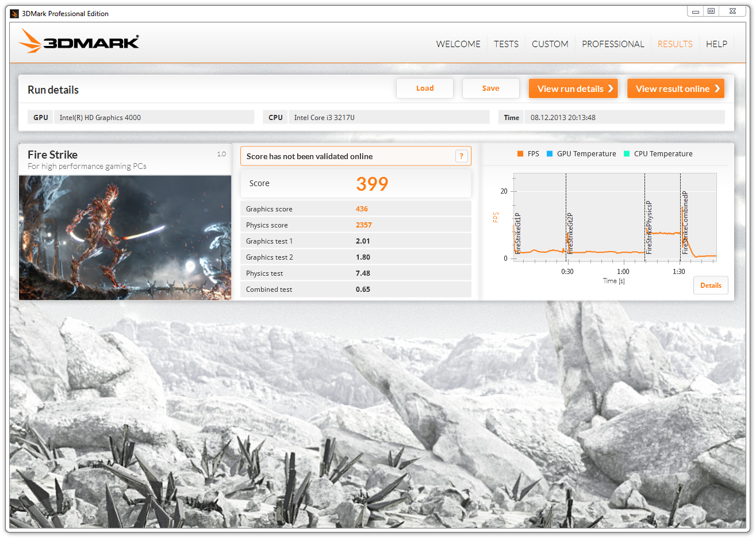Viewport: 756px width, 544px height.
Task: Switch to the TESTS tab
Action: (x=506, y=44)
